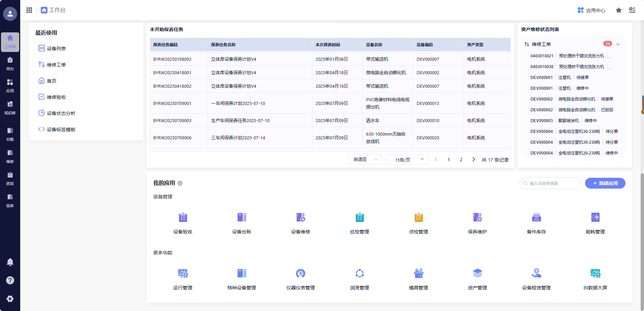Expand the 自适应 dropdown
The height and width of the screenshot is (311, 644).
coord(365,159)
